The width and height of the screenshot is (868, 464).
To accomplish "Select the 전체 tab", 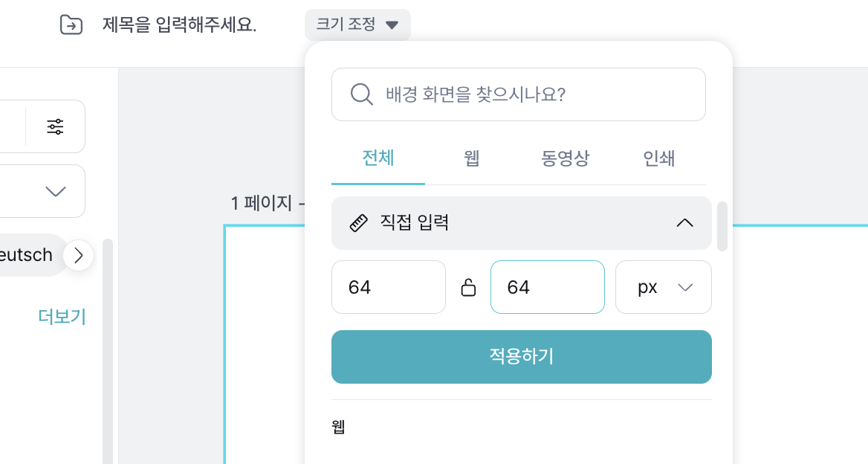I will (378, 158).
